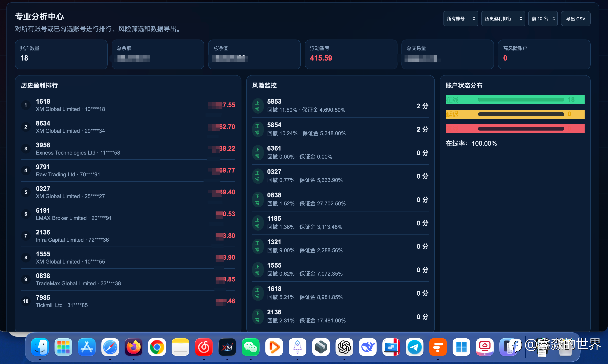Select ranking row 2136 Infra Capital Limited
Image resolution: width=608 pixels, height=364 pixels.
(128, 236)
